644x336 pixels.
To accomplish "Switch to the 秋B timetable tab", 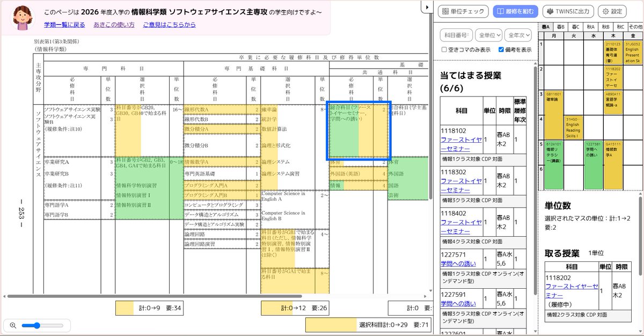I will [x=606, y=26].
